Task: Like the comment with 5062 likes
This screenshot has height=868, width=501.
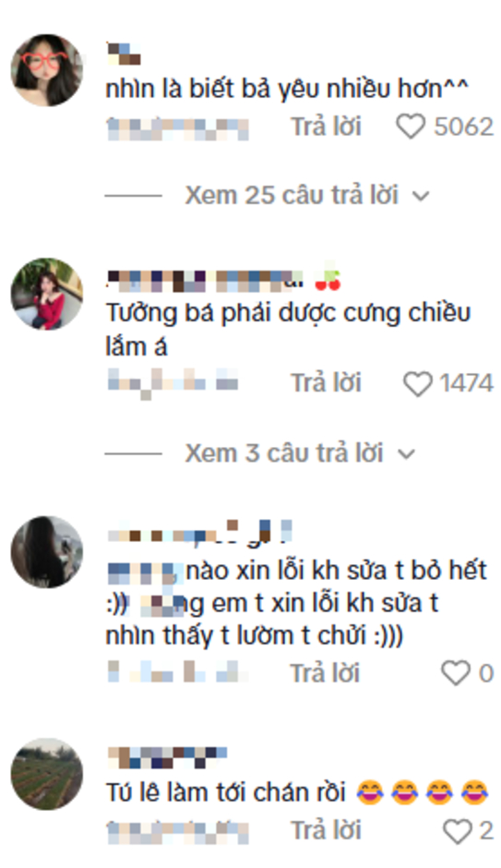Action: tap(411, 127)
